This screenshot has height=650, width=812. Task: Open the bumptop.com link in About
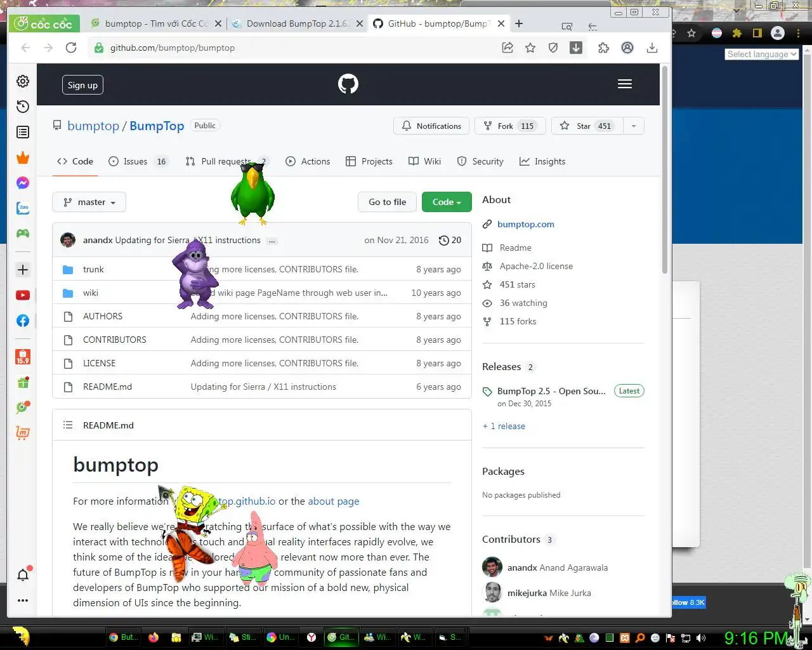[525, 224]
